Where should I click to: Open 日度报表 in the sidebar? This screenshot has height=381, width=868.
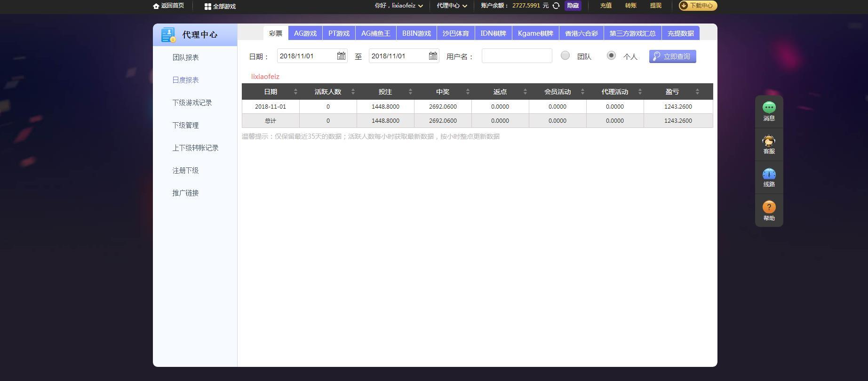click(x=186, y=80)
